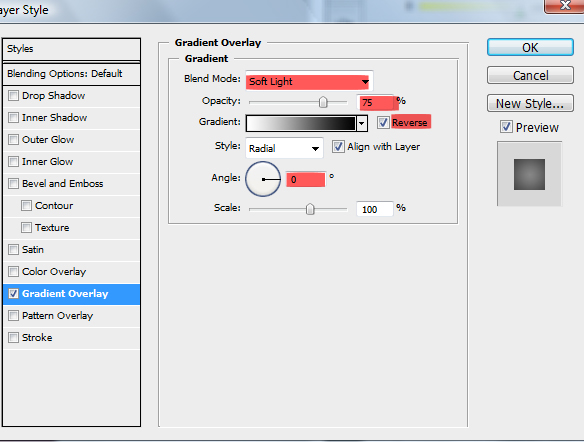The height and width of the screenshot is (442, 584).
Task: Open the gradient picker arrow
Action: (362, 124)
